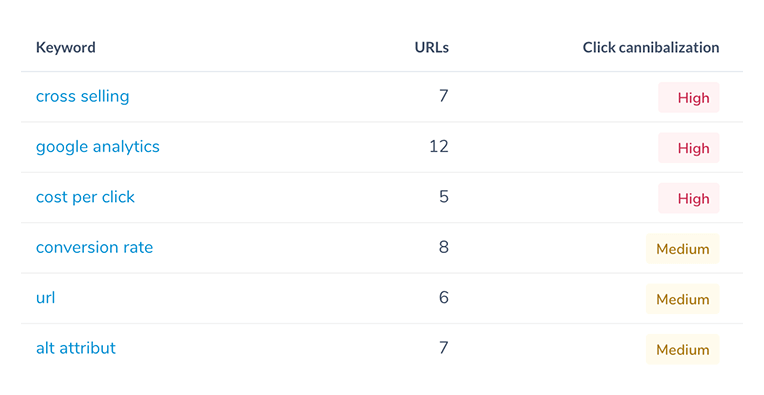
Task: Open the conversion rate keyword link
Action: click(95, 247)
